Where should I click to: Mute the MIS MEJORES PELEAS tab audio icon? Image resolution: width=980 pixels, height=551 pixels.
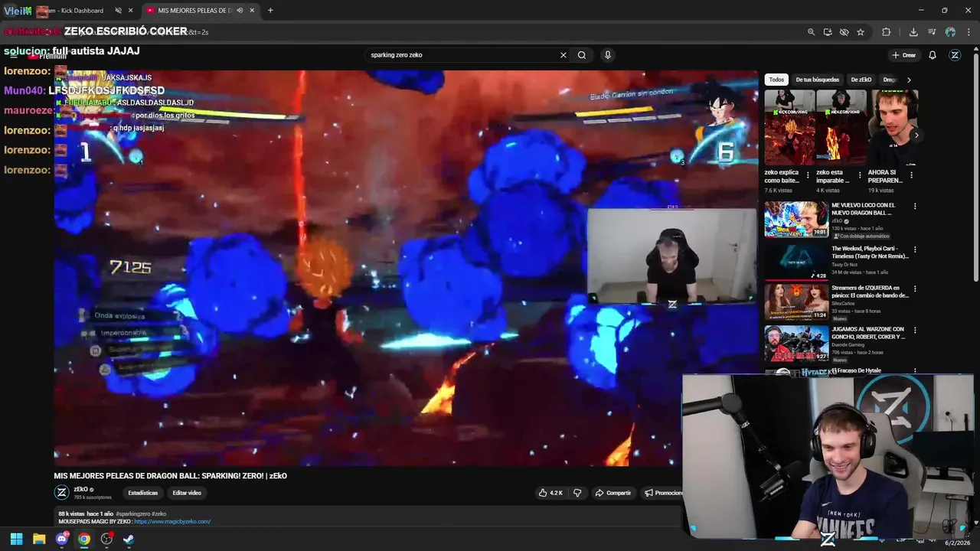(240, 11)
